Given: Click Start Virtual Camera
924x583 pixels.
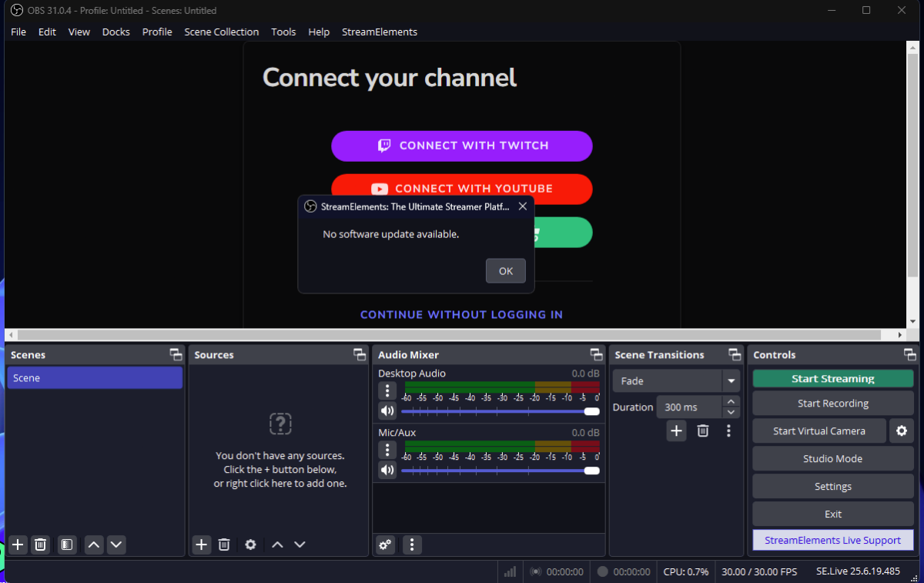Looking at the screenshot, I should [819, 431].
